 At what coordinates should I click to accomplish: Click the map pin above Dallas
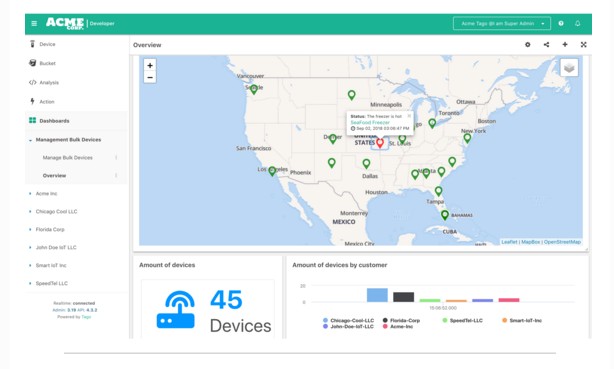pos(366,164)
